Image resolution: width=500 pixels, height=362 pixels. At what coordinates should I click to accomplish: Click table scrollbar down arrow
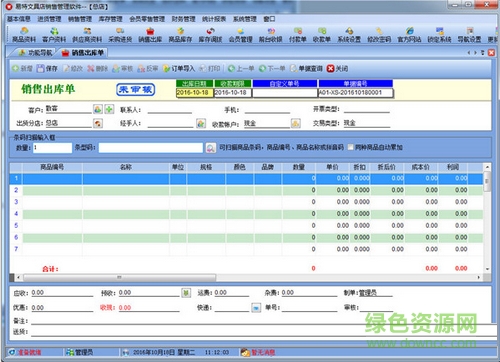pos(487,269)
